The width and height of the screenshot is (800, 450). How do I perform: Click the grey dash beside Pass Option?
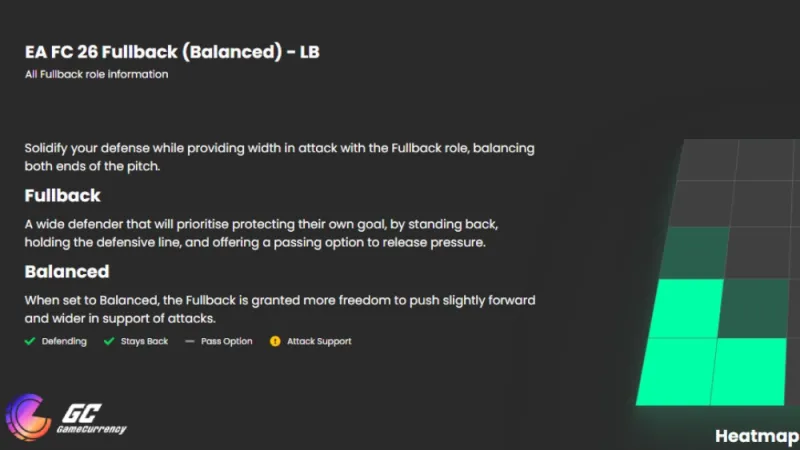190,341
